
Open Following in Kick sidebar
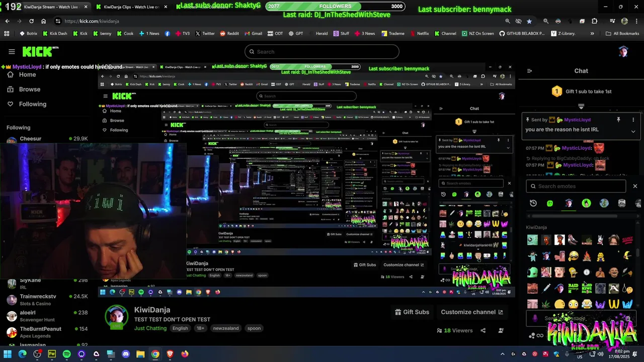27,104
